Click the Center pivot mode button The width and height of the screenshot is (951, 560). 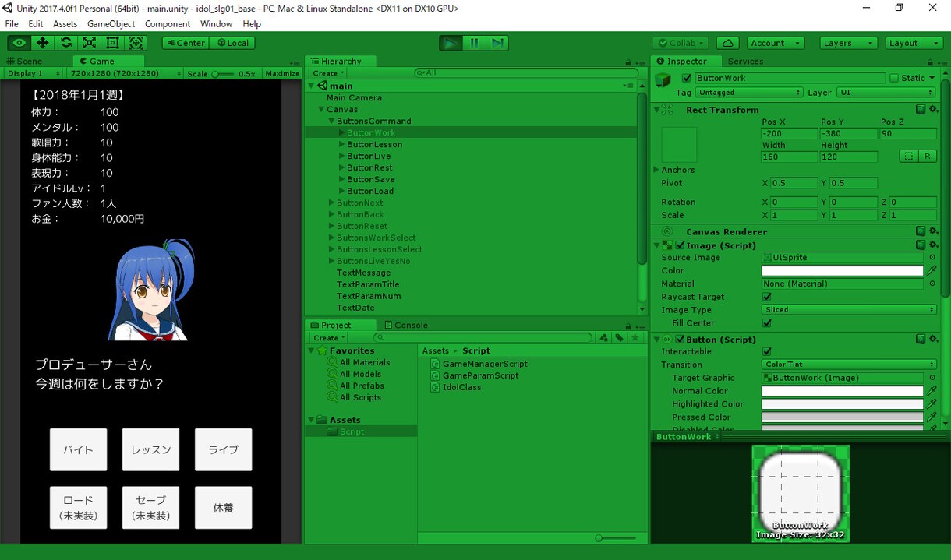click(185, 43)
